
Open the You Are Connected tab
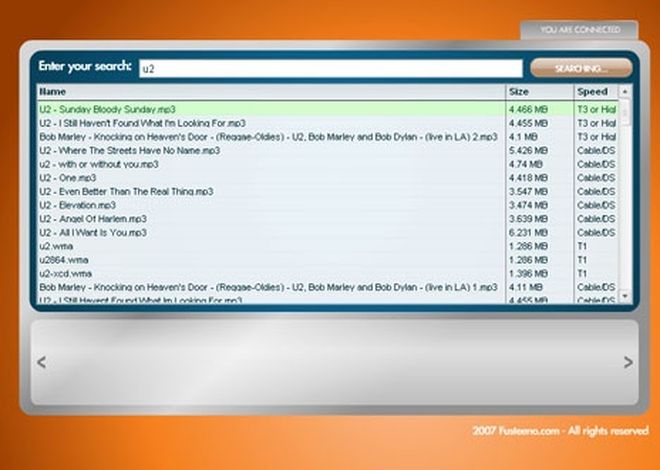[580, 30]
